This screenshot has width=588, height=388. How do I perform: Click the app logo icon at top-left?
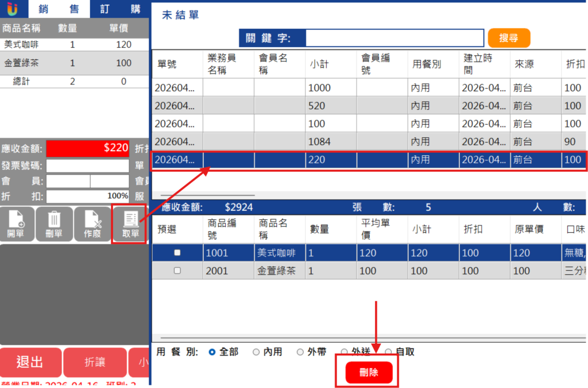coord(13,9)
